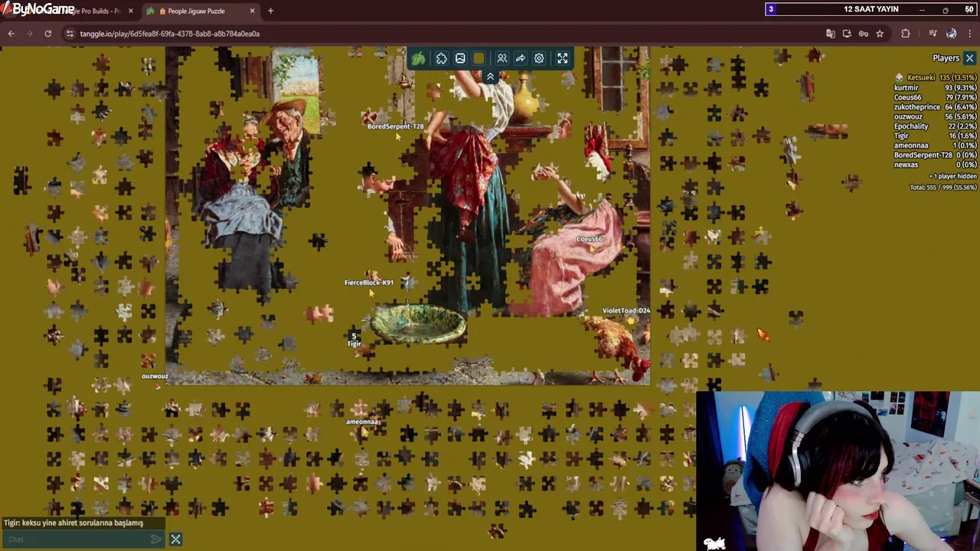The height and width of the screenshot is (551, 980).
Task: Close the People Jigsaw Puzzle tab
Action: 252,11
